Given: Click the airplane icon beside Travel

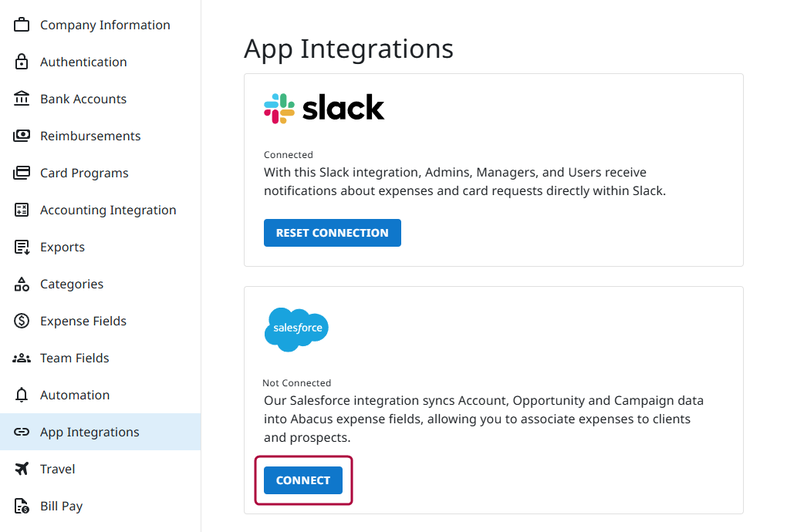Looking at the screenshot, I should coord(22,469).
